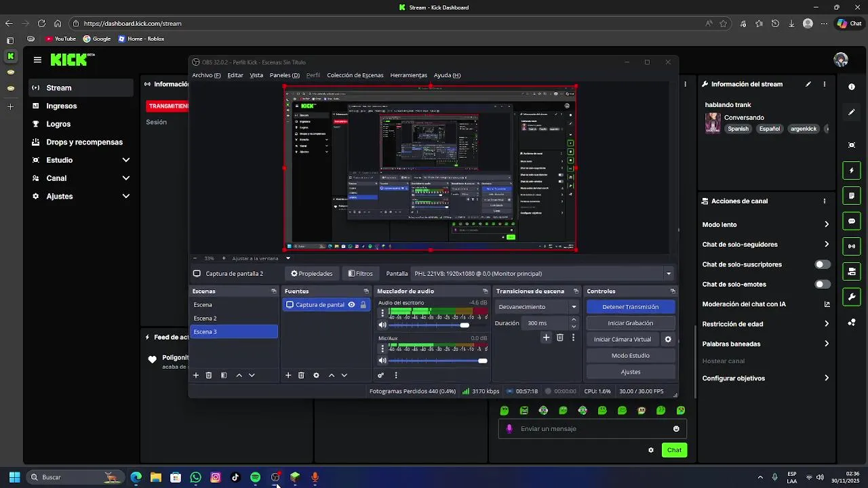Open Vista menu in OBS
Viewport: 868px width, 488px height.
[x=256, y=75]
